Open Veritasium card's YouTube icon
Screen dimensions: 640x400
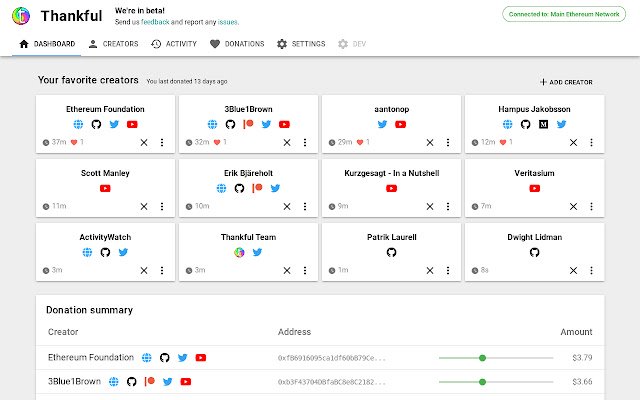pos(534,188)
